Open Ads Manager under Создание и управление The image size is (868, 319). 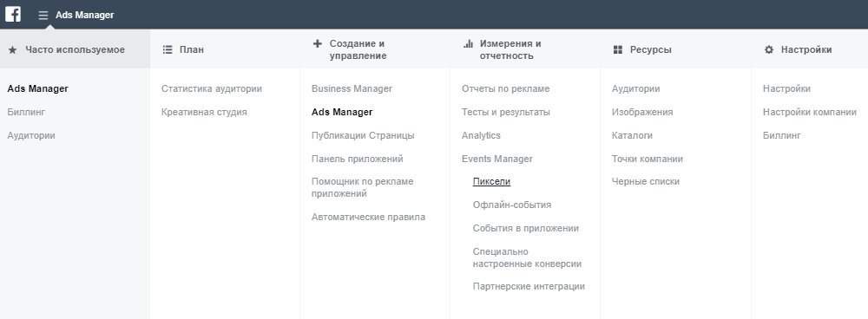tap(342, 112)
